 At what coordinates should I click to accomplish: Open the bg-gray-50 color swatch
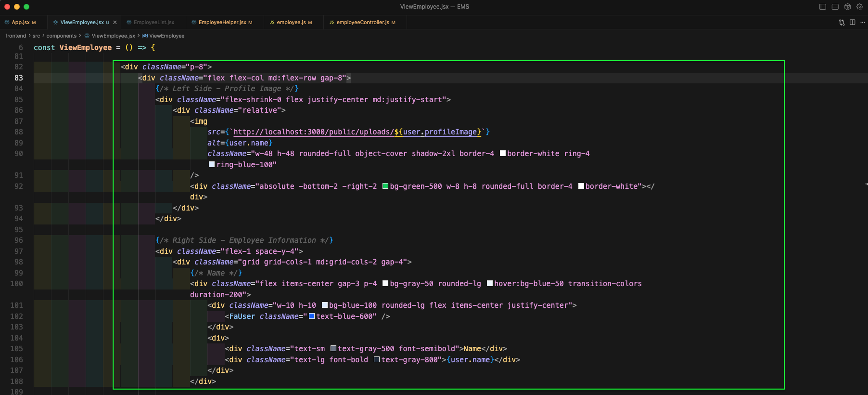coord(385,283)
